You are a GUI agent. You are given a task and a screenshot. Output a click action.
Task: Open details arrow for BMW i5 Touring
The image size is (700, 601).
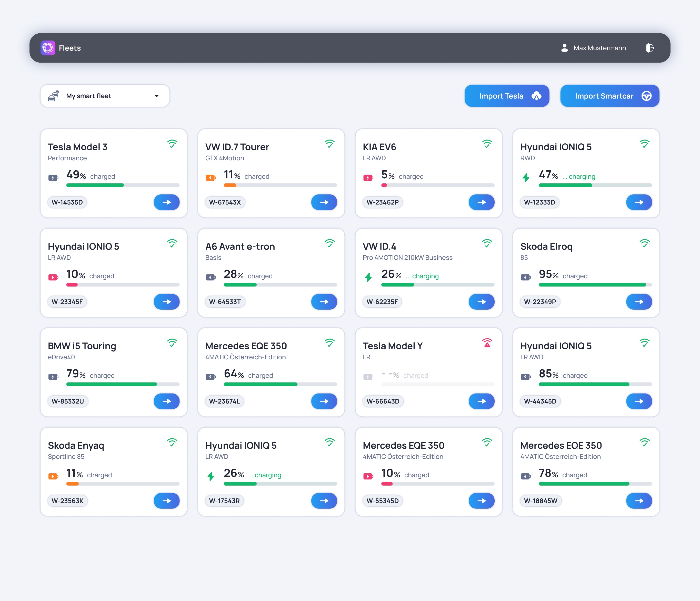tap(167, 401)
